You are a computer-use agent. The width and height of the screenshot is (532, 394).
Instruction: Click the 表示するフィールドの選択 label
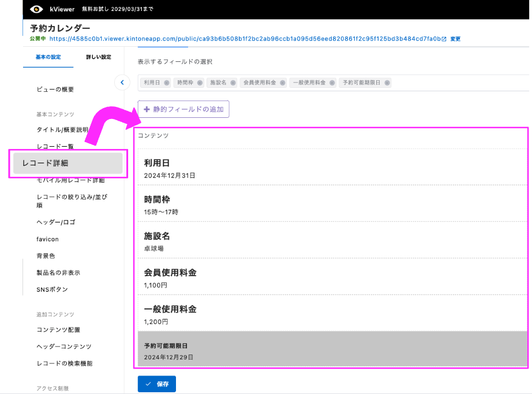175,61
